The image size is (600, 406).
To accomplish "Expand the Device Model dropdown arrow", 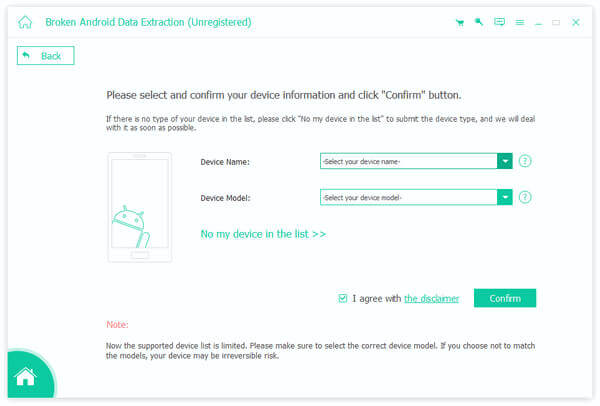I will pyautogui.click(x=505, y=197).
